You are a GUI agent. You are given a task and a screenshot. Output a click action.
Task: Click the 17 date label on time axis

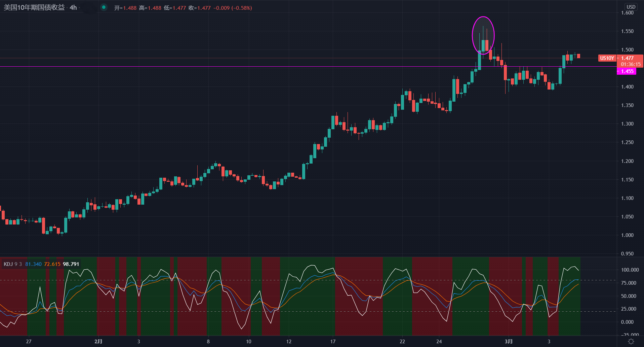click(x=333, y=342)
